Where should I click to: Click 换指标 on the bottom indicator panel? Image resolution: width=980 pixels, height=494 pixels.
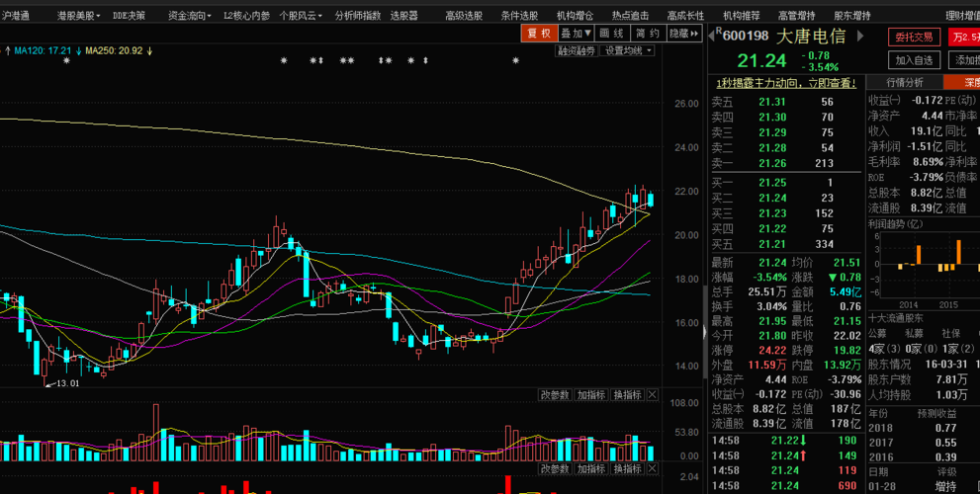[626, 469]
